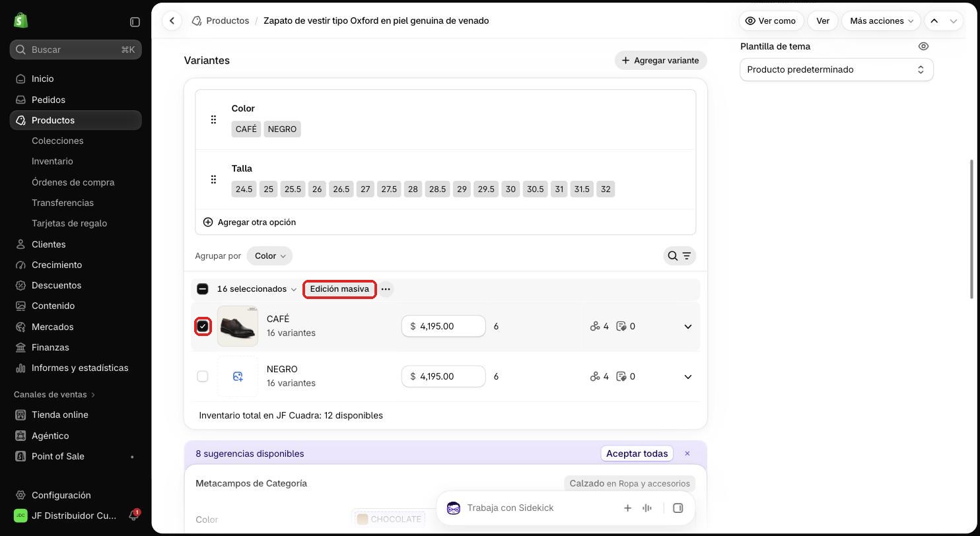Go to next product arrow
This screenshot has width=980, height=536.
pos(953,20)
